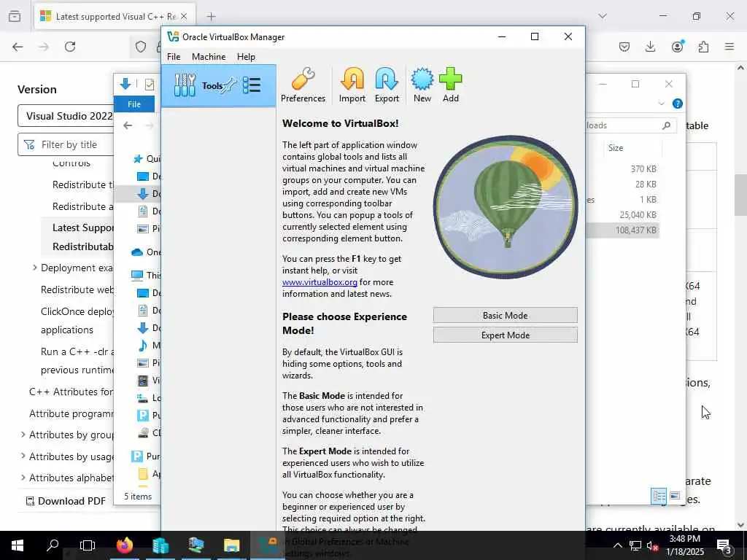Open the list all tabs dropdown

(x=602, y=16)
